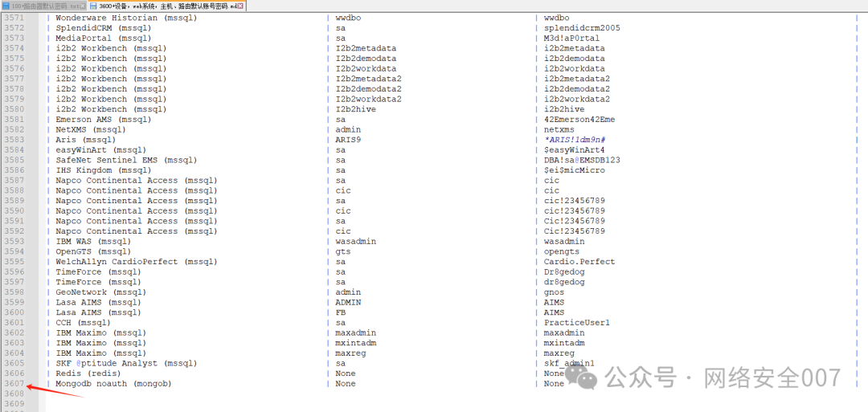Click the text "Wonderware Historian (mssql)"
This screenshot has height=412, width=868.
point(126,18)
